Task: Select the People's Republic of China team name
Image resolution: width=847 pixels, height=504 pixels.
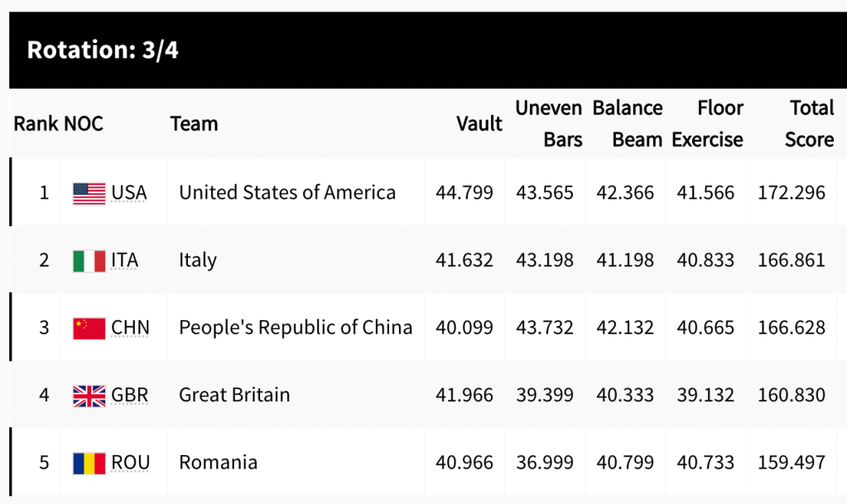Action: pos(296,328)
